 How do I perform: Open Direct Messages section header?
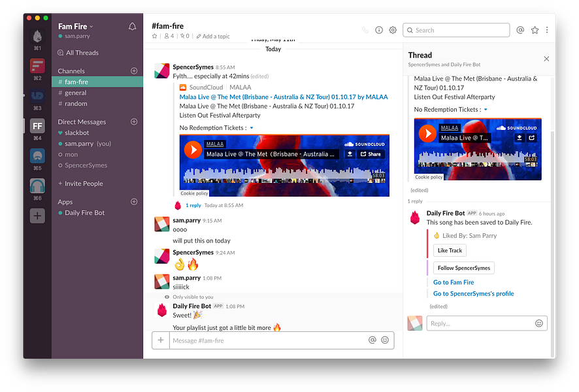pyautogui.click(x=82, y=122)
